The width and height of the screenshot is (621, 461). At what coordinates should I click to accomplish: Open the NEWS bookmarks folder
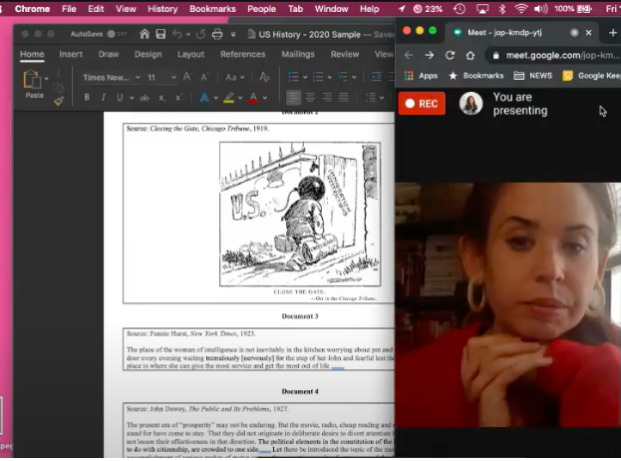click(x=534, y=75)
